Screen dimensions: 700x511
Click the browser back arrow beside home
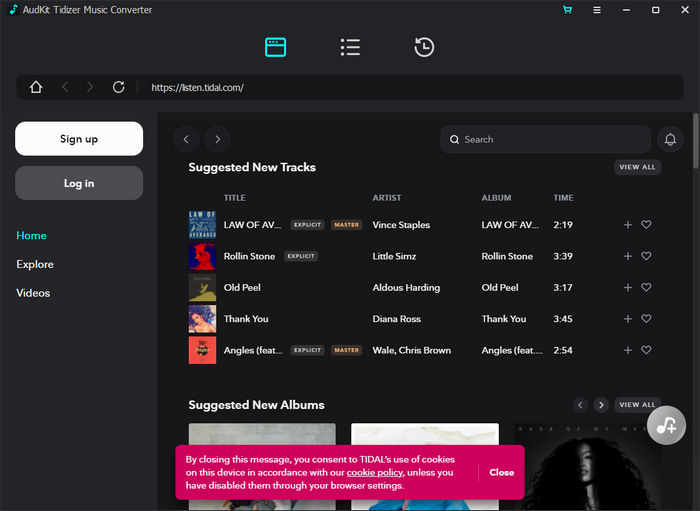point(65,87)
